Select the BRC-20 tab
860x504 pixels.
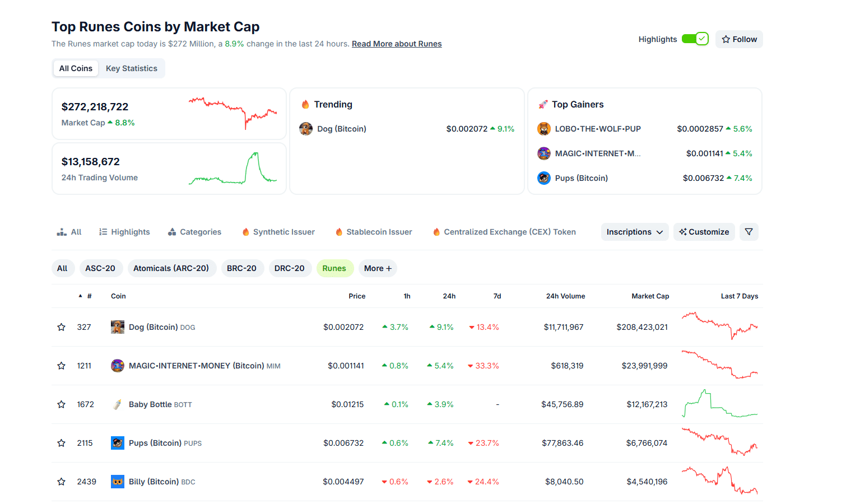(243, 268)
